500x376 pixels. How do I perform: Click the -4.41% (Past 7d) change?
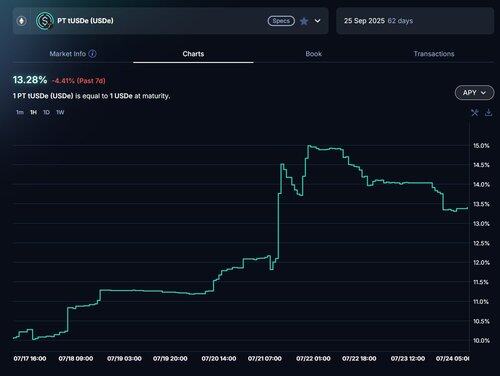(79, 81)
